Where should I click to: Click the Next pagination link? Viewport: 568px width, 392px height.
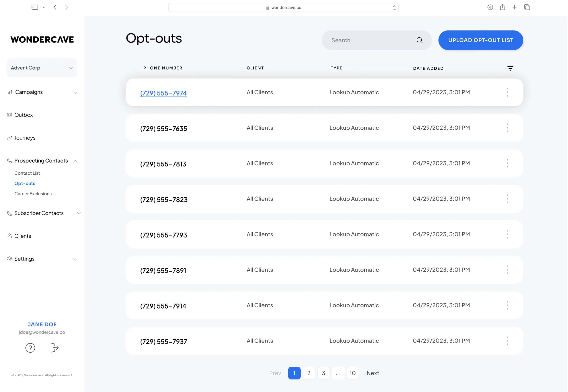click(373, 373)
